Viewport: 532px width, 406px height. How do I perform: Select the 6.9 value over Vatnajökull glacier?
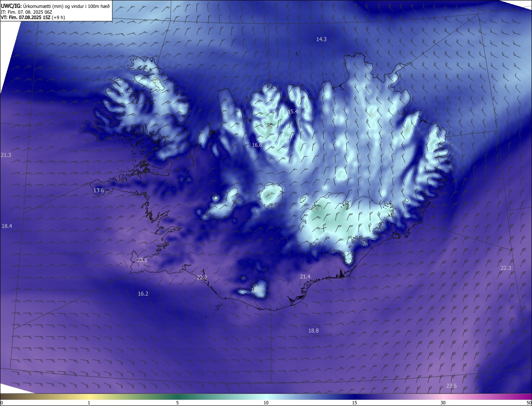pyautogui.click(x=317, y=209)
